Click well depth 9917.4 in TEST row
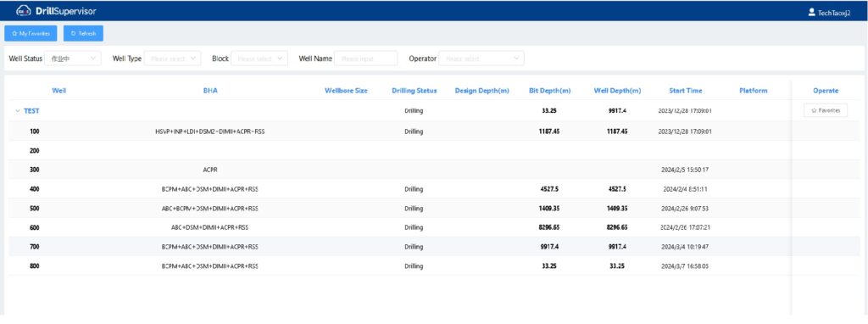Viewport: 868px width, 324px height. (x=617, y=111)
